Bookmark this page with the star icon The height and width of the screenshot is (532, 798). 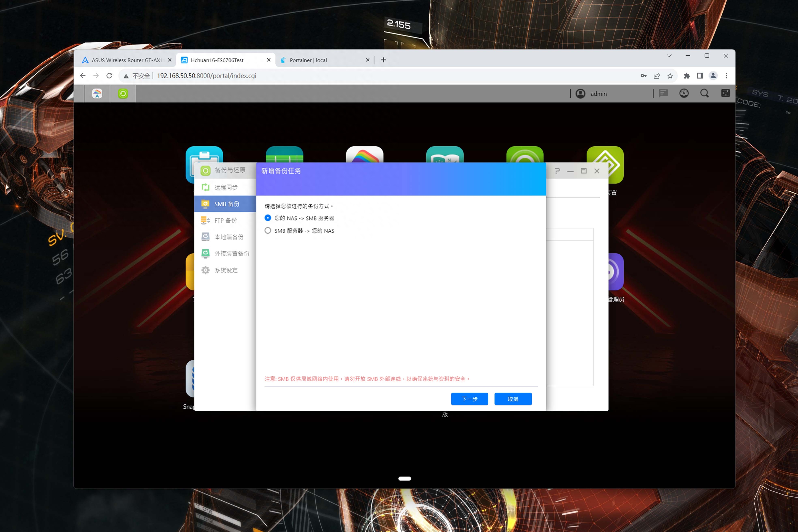[670, 76]
